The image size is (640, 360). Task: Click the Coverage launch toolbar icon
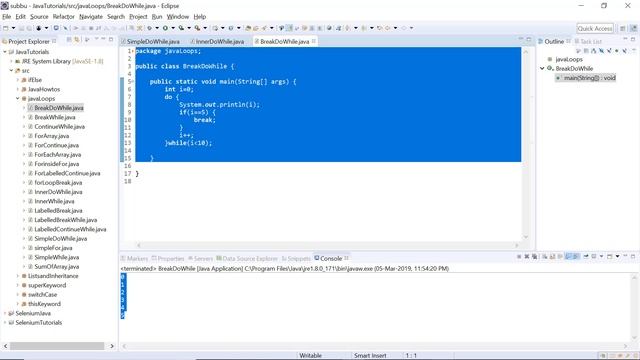(181, 28)
